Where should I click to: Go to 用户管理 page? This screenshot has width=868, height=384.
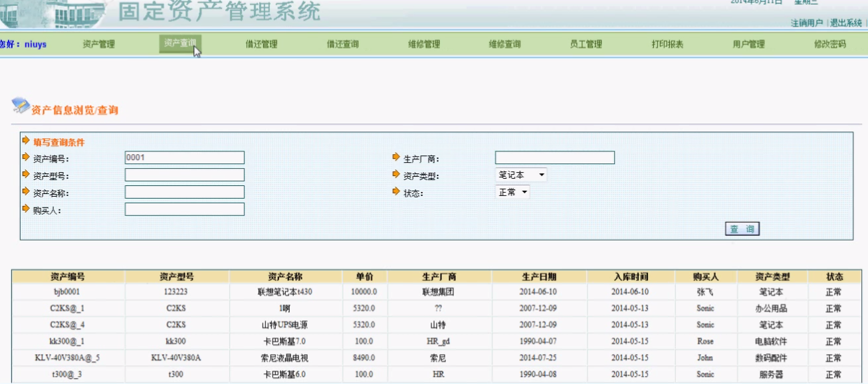pyautogui.click(x=748, y=45)
